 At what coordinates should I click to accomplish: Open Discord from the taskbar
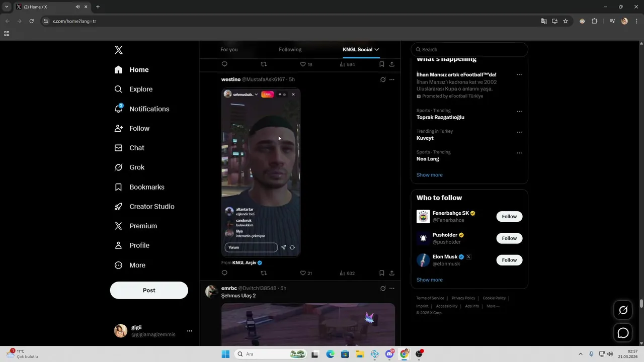tap(390, 354)
